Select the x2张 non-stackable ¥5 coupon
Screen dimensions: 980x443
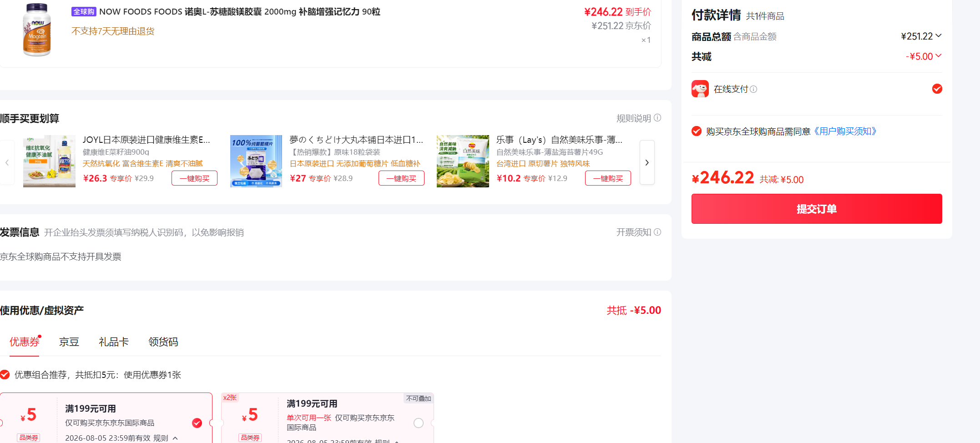[419, 423]
